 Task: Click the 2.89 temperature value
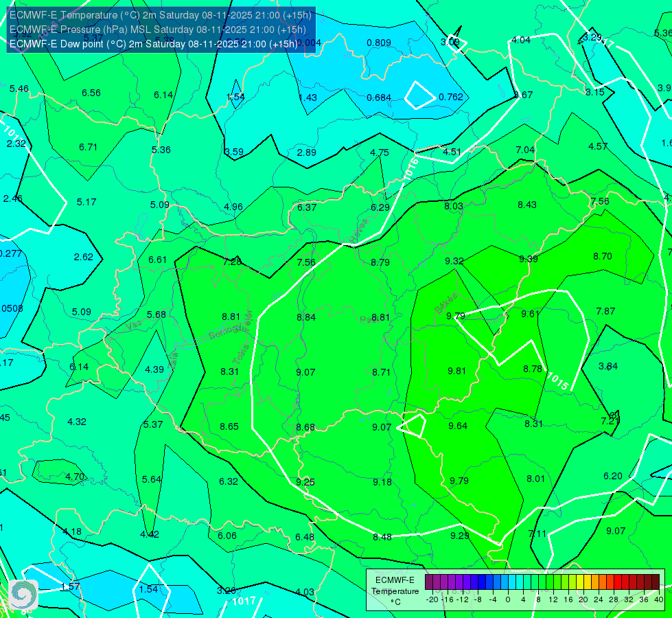[307, 152]
